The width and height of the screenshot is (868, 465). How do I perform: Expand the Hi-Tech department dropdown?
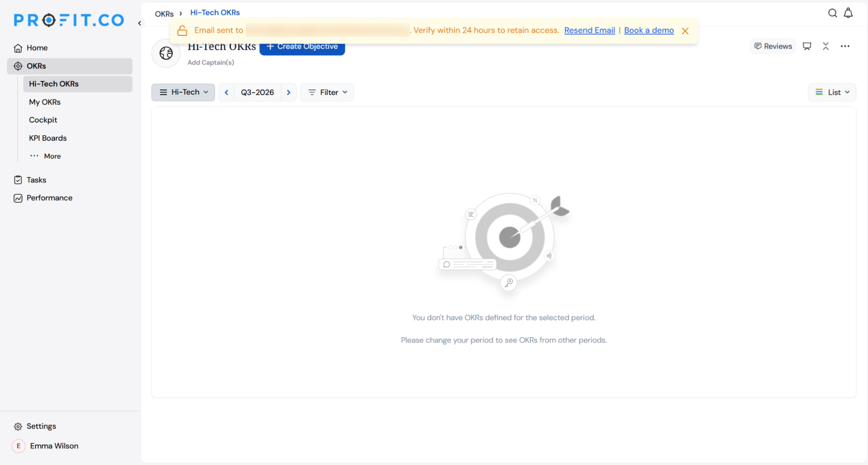(x=183, y=92)
